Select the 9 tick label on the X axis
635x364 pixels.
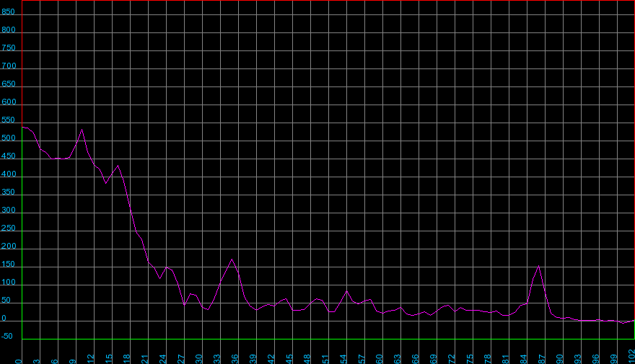pyautogui.click(x=72, y=361)
